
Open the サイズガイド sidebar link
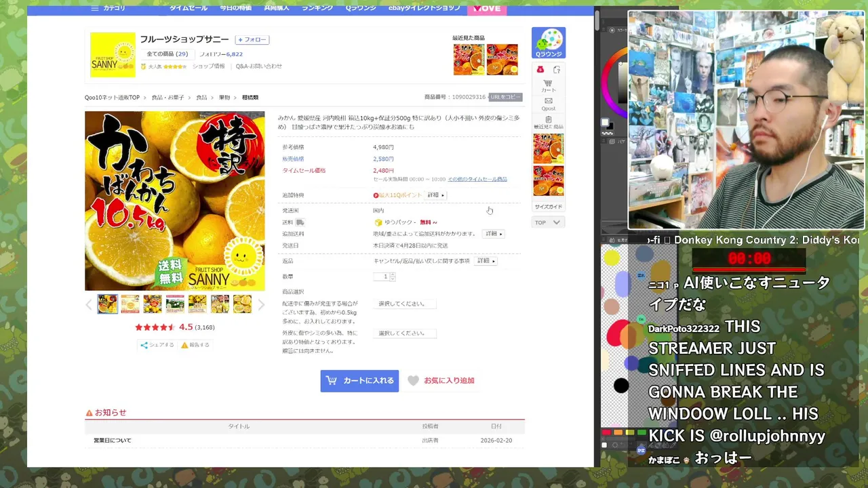[x=548, y=207]
